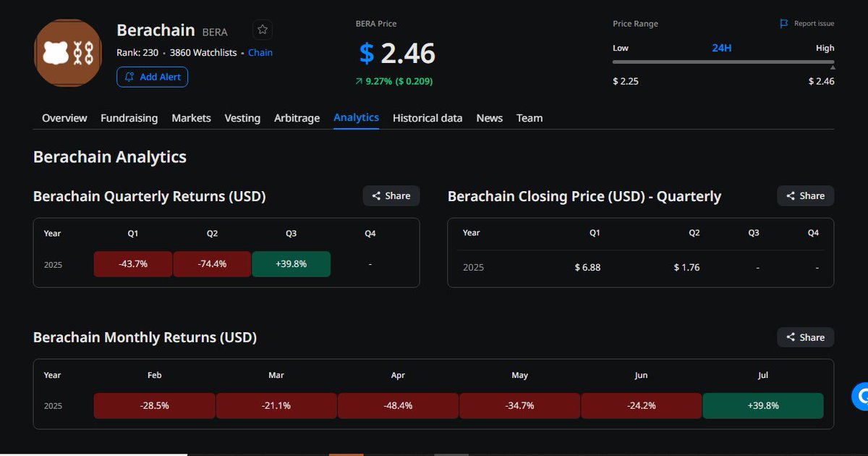
Task: Share the Quarterly Returns table
Action: coord(391,196)
